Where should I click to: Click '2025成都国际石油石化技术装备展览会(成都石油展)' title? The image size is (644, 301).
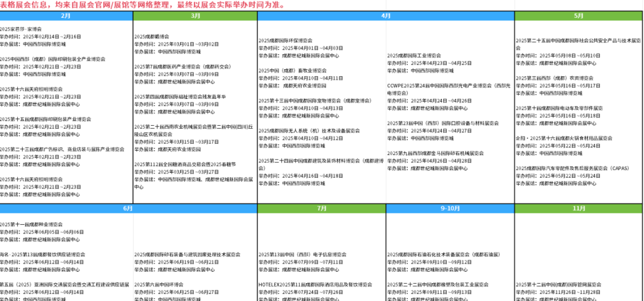[x=444, y=255]
